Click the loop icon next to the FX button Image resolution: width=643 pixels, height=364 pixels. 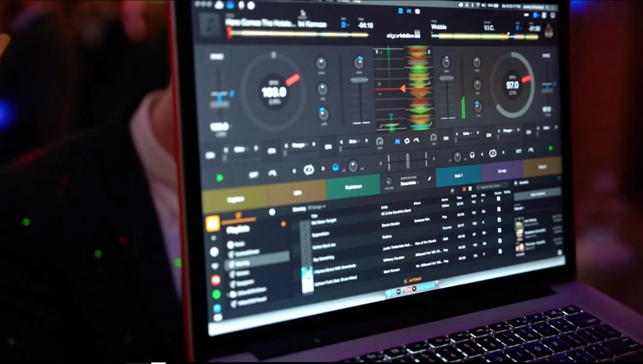coord(407,141)
